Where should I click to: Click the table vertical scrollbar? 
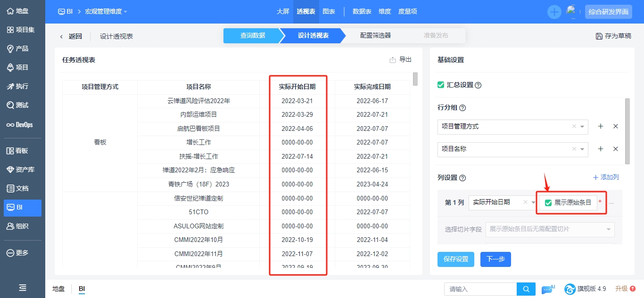tap(415, 79)
